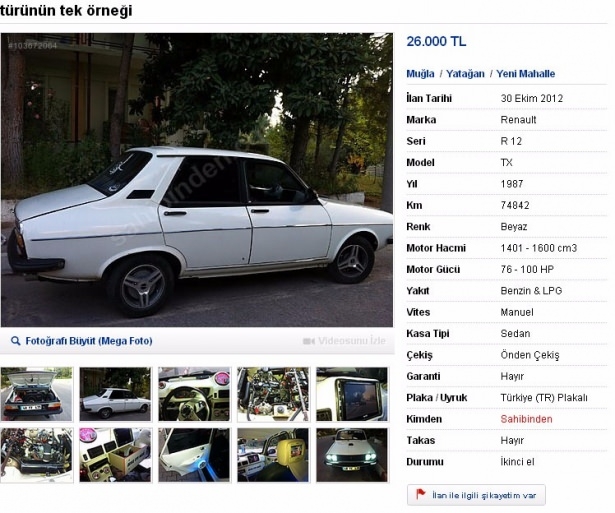
Task: Select the Yatağan breadcrumb link
Action: (465, 74)
